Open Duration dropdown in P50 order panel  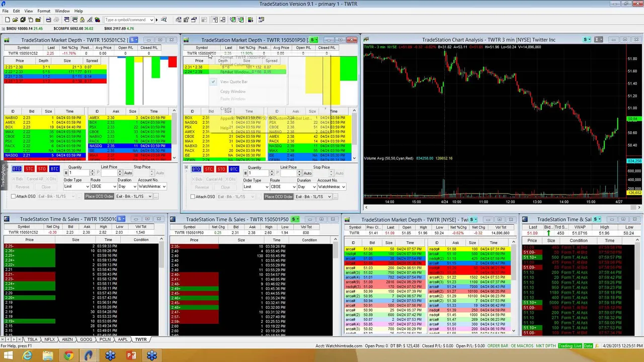[314, 187]
